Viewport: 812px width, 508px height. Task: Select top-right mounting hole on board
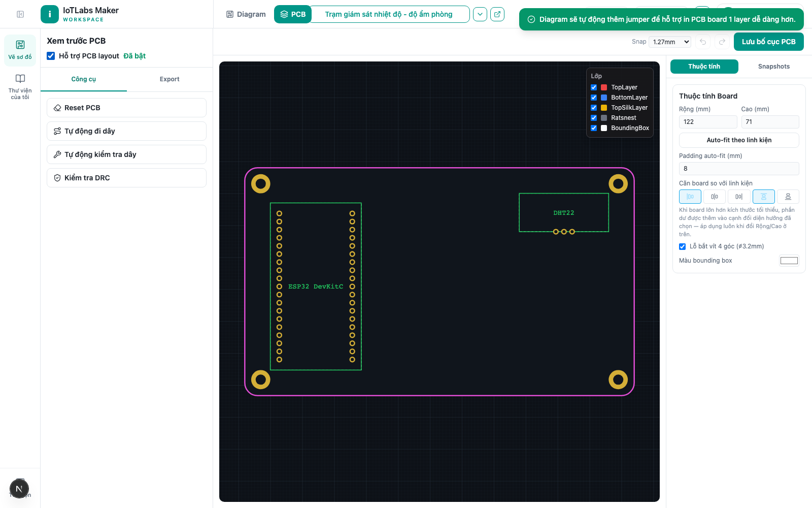618,184
